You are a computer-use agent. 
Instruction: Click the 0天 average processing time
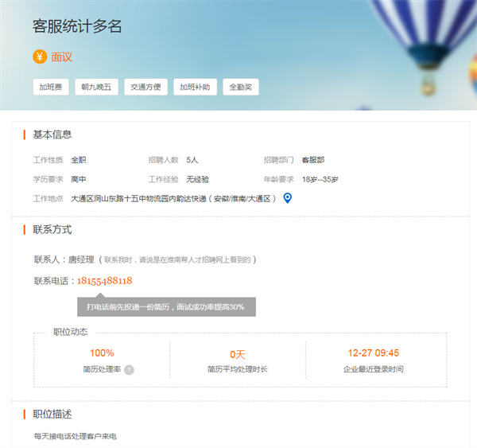click(x=238, y=354)
